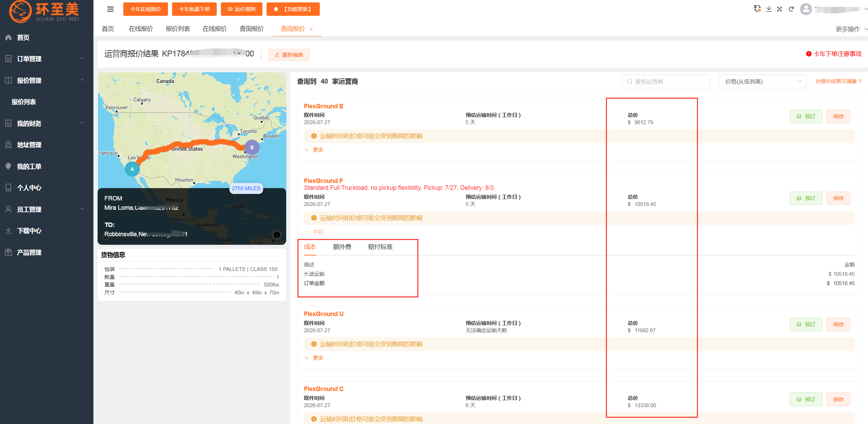This screenshot has height=424, width=868.
Task: Collapse FlexGround F details with 收起
Action: coord(314,232)
